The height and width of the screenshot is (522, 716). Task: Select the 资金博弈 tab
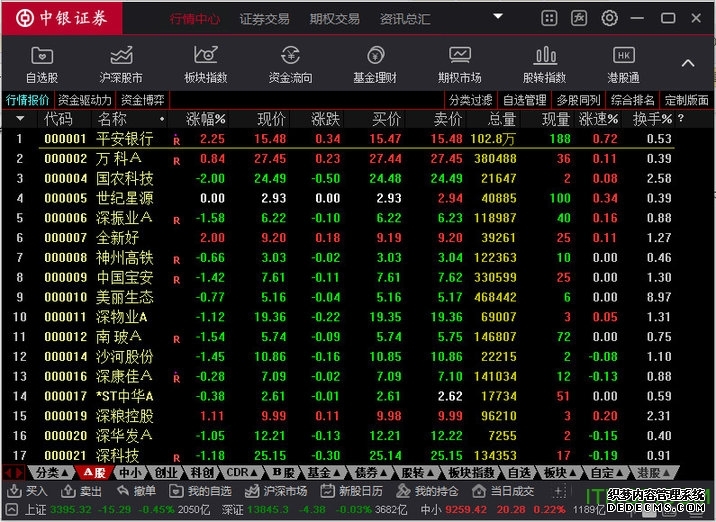pos(142,100)
